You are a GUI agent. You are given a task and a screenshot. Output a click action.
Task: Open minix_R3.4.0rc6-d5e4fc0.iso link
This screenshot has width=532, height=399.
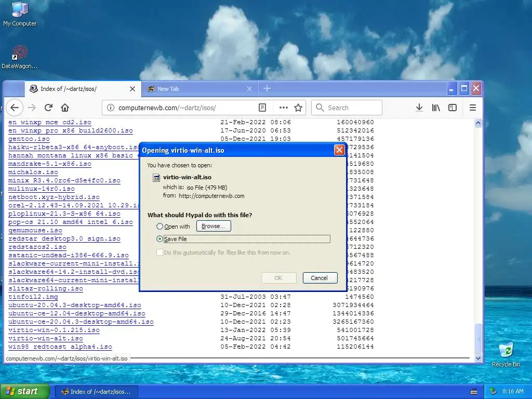click(64, 180)
